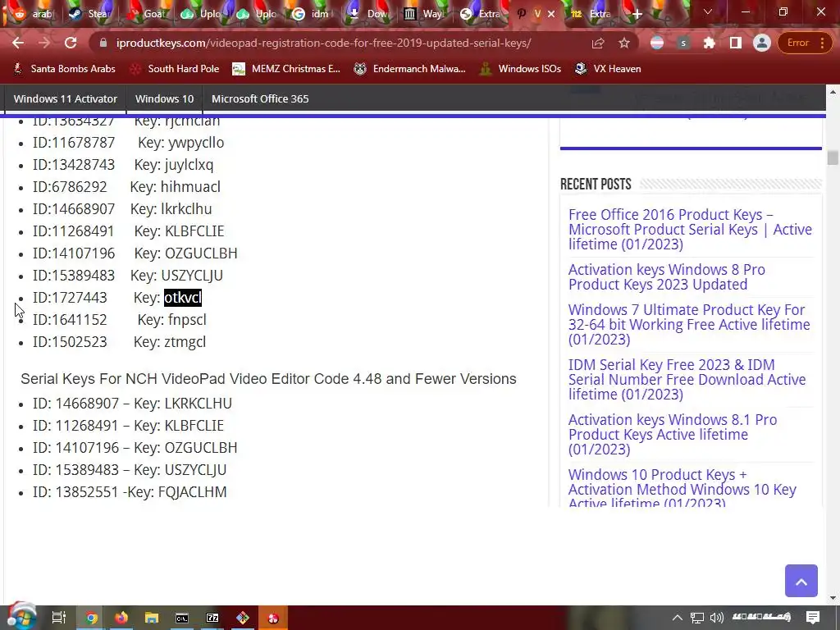Open the South Hard Pole bookmark
Screen dimensions: 840x630
pos(176,69)
